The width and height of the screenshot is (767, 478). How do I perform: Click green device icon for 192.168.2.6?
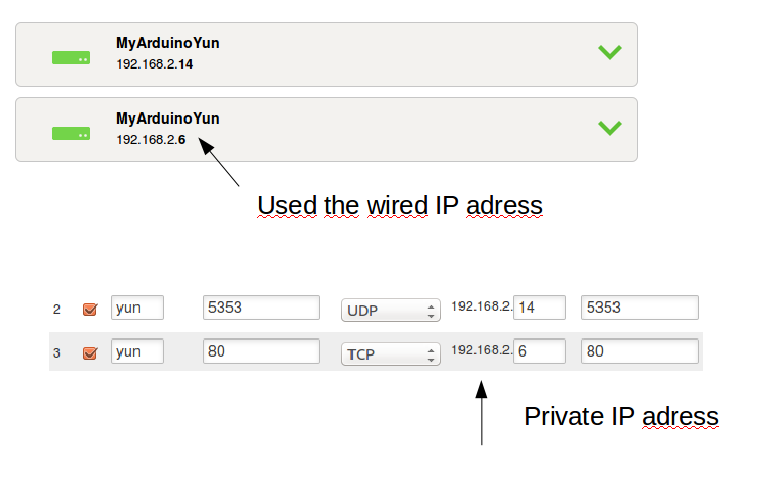[71, 133]
